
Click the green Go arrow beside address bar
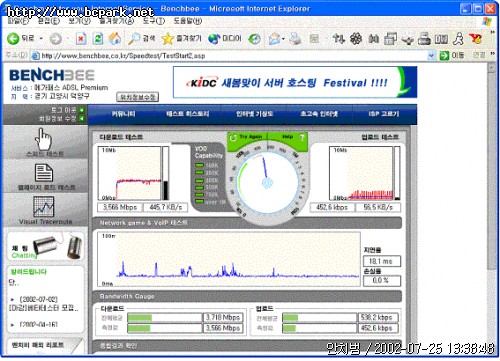pyautogui.click(x=444, y=55)
